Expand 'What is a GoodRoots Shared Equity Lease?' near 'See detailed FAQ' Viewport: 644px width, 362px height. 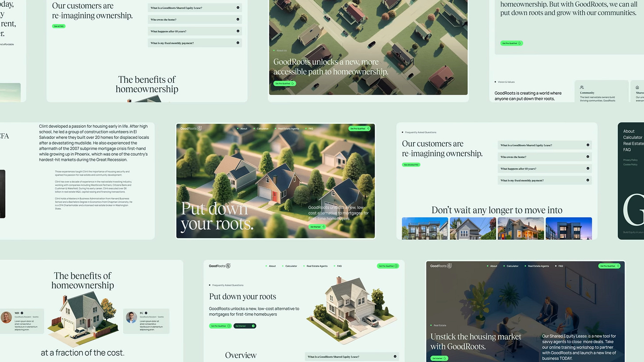[544, 145]
